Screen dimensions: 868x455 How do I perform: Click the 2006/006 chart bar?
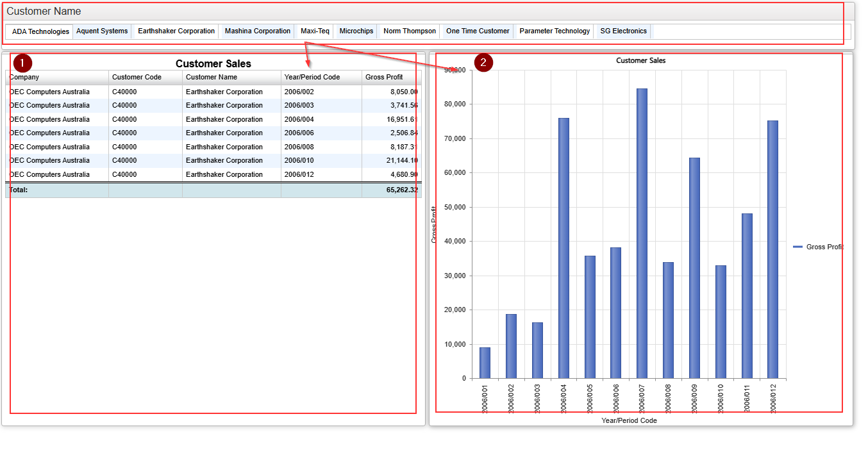615,313
